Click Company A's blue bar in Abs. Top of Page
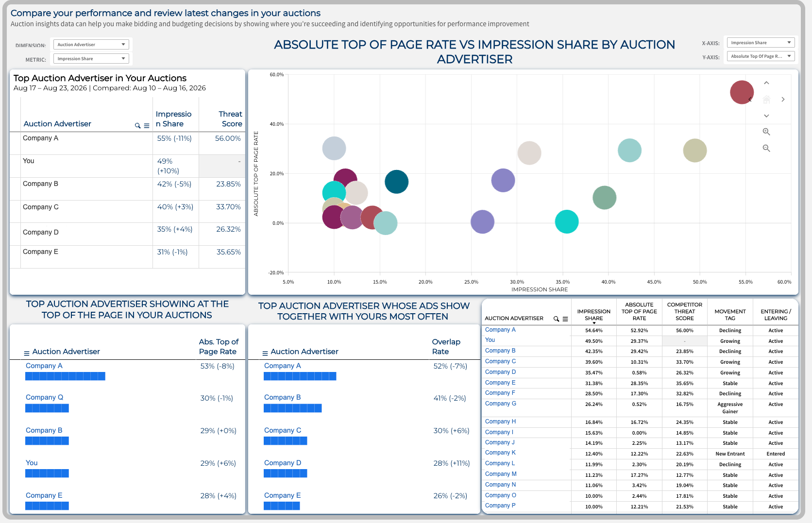 (65, 376)
